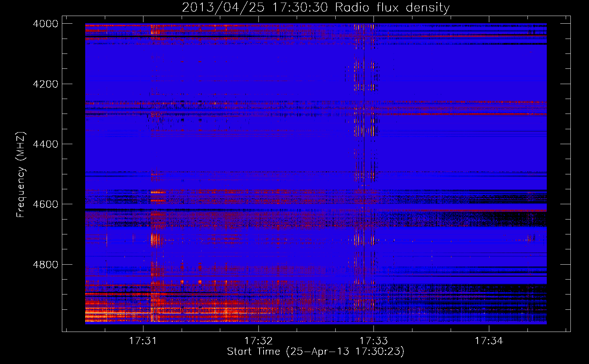Select the 4800 frequency axis label
The image size is (589, 364).
point(46,264)
